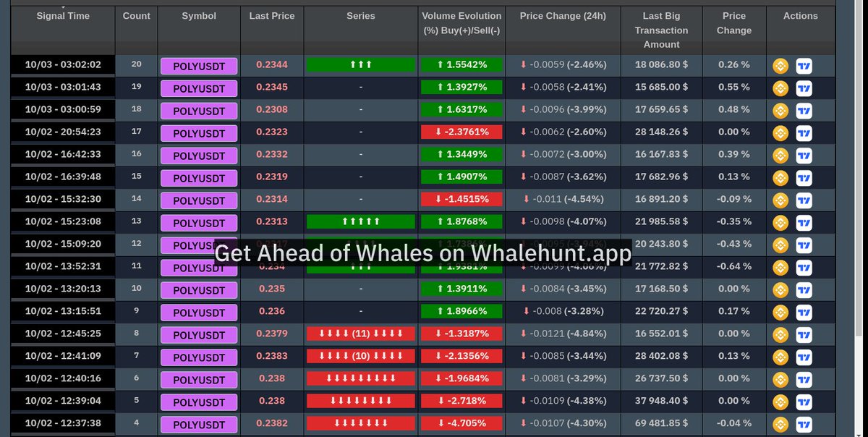Image resolution: width=868 pixels, height=437 pixels.
Task: Open Binance link in the 10/03 03:00:59 row
Action: pyautogui.click(x=780, y=111)
